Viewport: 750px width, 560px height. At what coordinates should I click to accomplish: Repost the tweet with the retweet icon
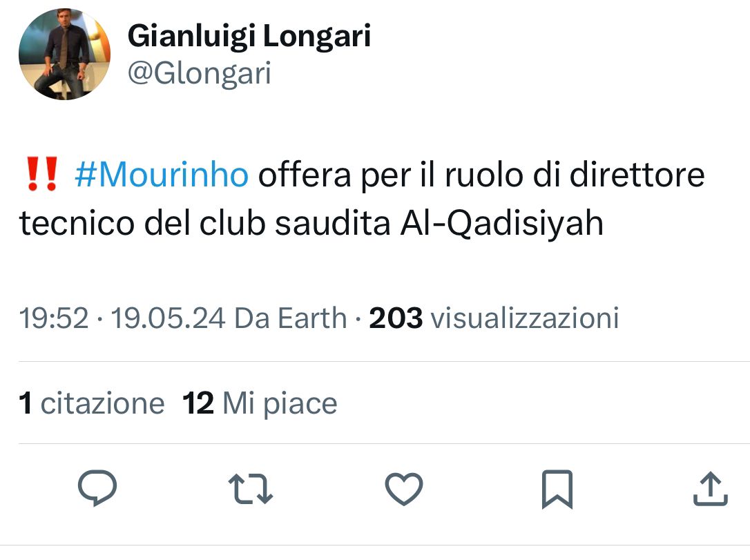click(250, 488)
